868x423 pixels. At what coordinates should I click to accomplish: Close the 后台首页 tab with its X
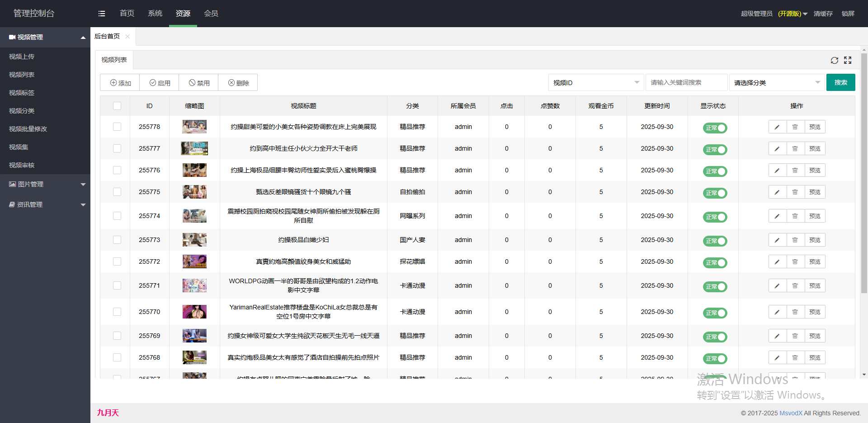(x=127, y=37)
